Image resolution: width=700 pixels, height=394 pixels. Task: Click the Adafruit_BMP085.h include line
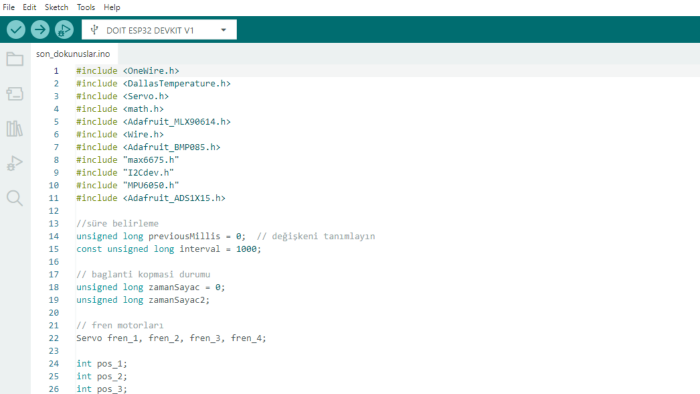(148, 147)
